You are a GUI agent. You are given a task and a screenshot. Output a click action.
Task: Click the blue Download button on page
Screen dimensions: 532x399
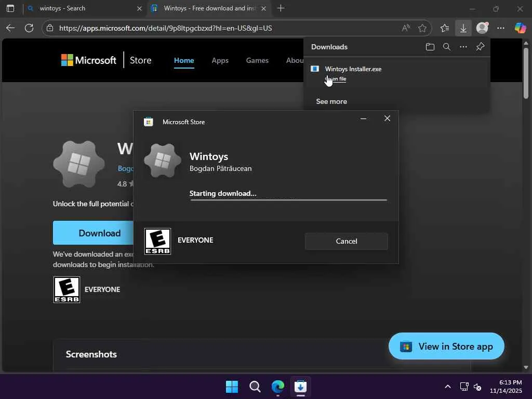[94, 233]
